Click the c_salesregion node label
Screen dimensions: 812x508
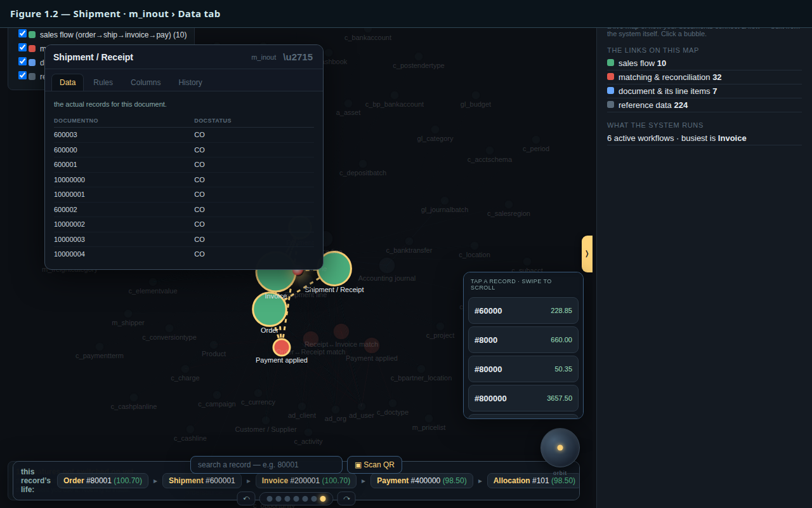(509, 213)
